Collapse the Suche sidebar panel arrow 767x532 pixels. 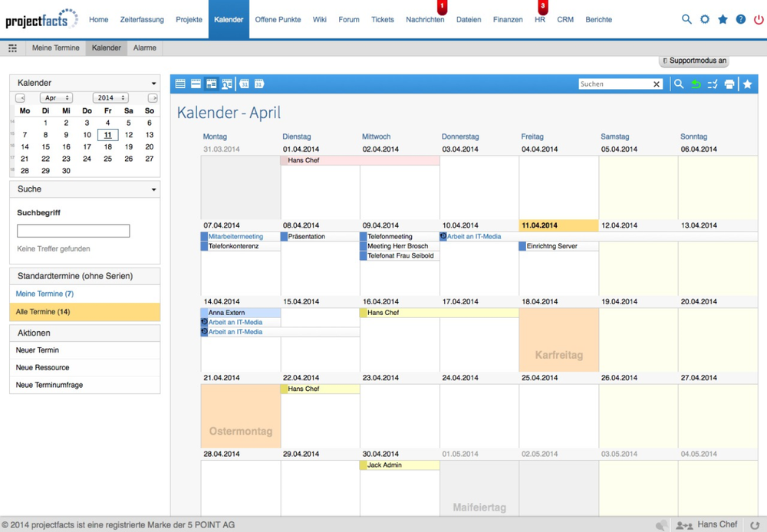(x=153, y=189)
